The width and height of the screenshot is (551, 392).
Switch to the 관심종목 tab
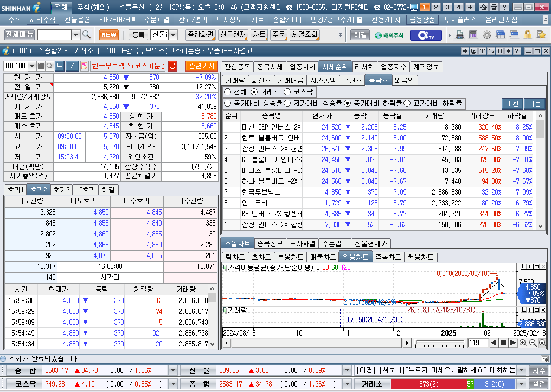tap(238, 67)
